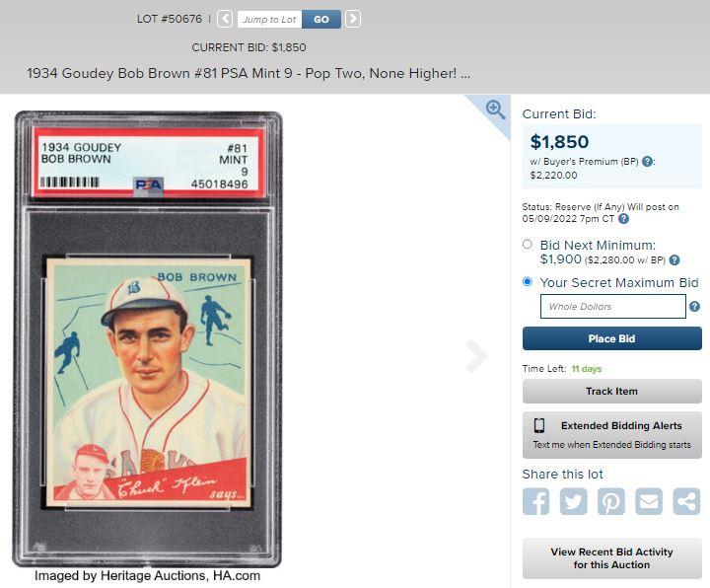Open the general share options icon
This screenshot has width=710, height=588.
click(x=686, y=501)
